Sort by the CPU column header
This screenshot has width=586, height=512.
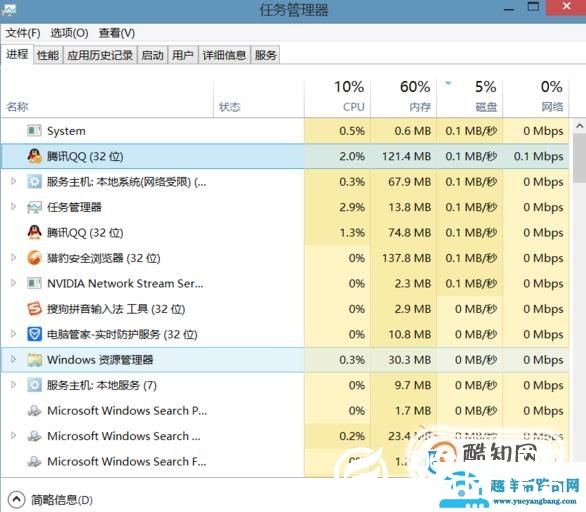pos(337,98)
